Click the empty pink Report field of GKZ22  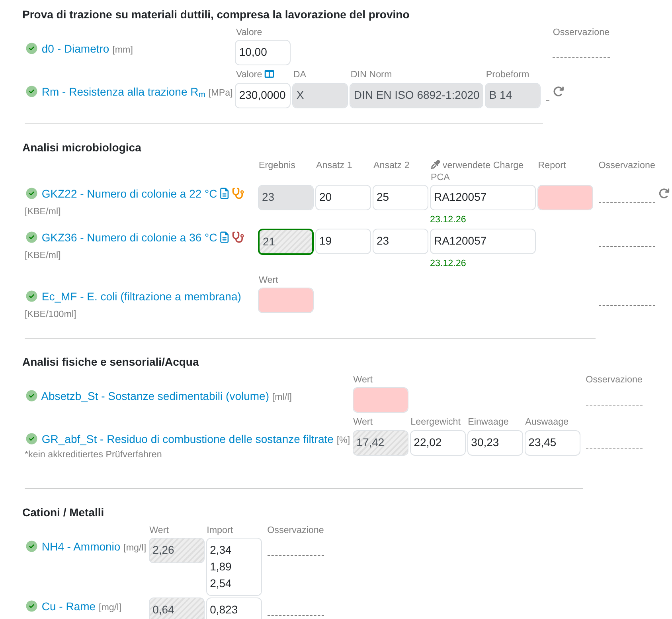[565, 198]
